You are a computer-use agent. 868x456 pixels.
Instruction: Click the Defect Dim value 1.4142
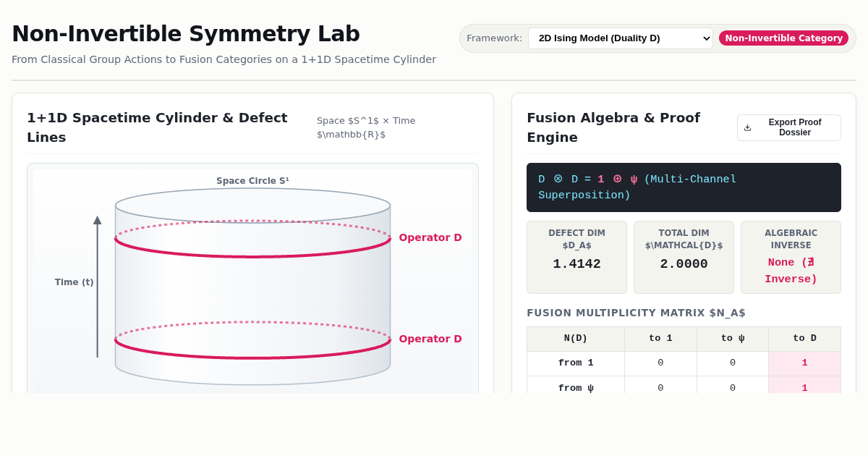[576, 264]
